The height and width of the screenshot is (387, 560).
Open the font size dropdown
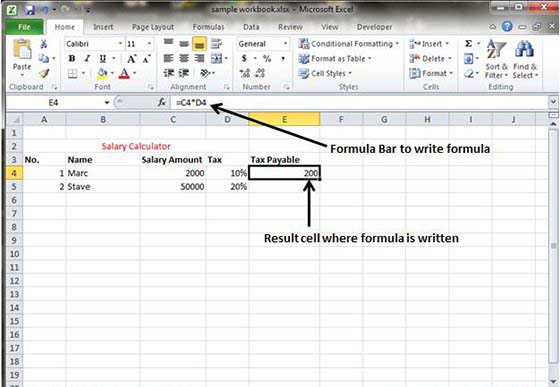tap(149, 44)
